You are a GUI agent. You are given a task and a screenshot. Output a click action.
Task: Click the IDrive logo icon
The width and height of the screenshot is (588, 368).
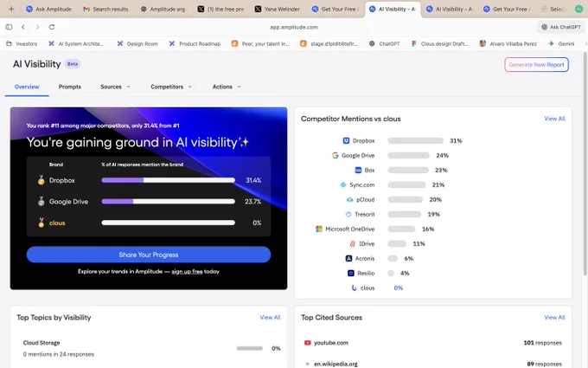click(353, 243)
